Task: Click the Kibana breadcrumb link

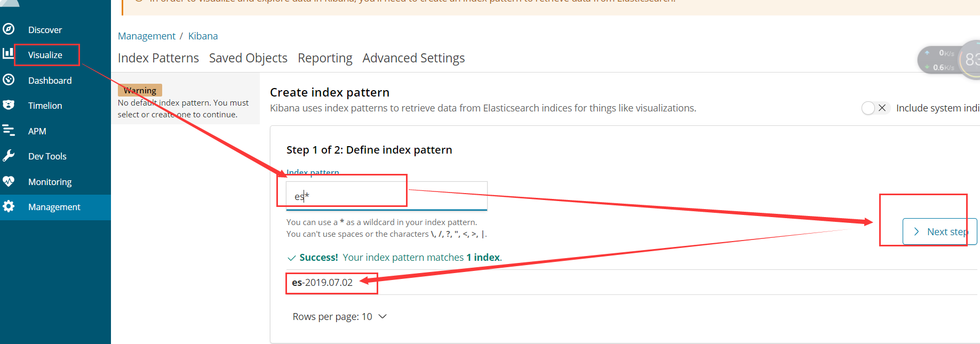Action: pyautogui.click(x=203, y=36)
